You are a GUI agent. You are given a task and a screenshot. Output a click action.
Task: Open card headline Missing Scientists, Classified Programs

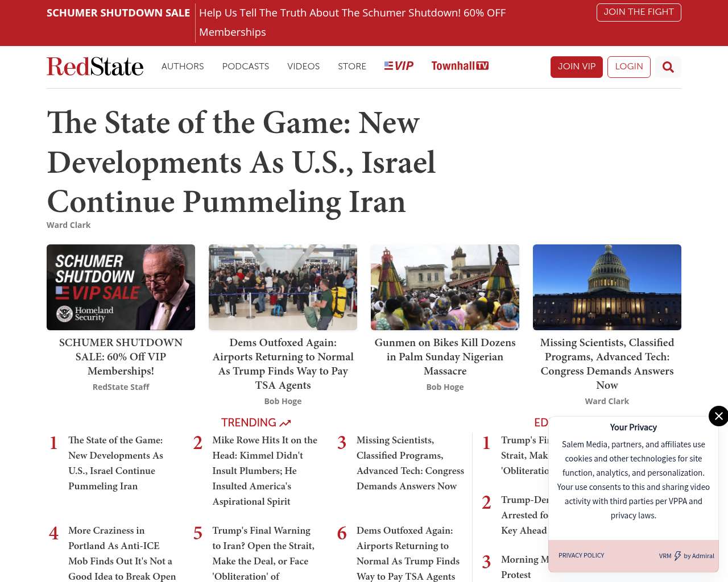coord(607,364)
